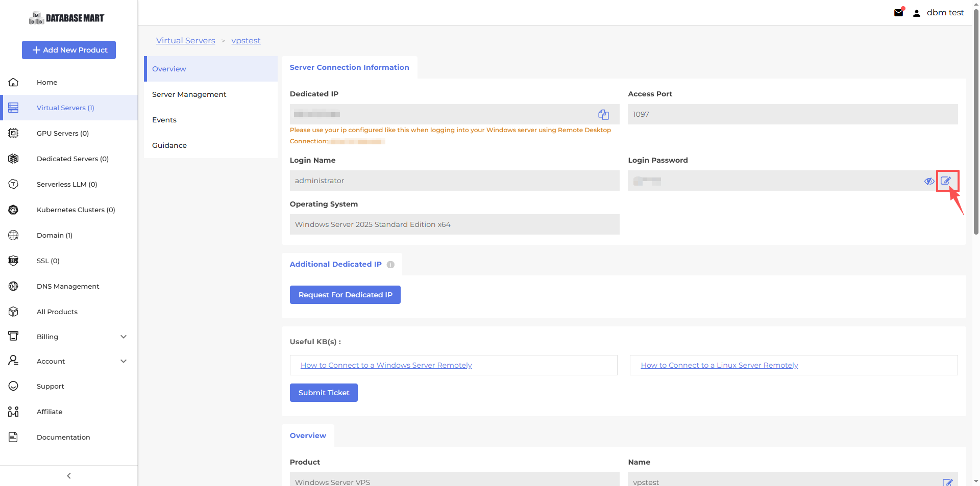
Task: Open Documentation menu item
Action: (x=69, y=437)
